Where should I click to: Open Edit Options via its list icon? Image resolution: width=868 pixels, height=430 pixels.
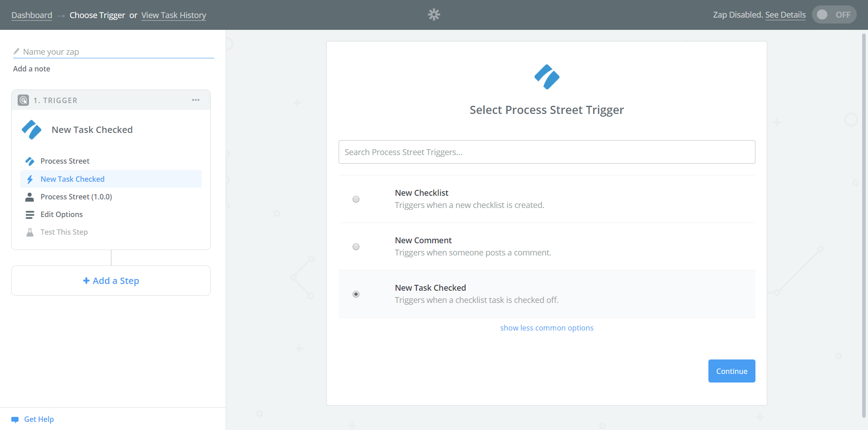tap(30, 214)
